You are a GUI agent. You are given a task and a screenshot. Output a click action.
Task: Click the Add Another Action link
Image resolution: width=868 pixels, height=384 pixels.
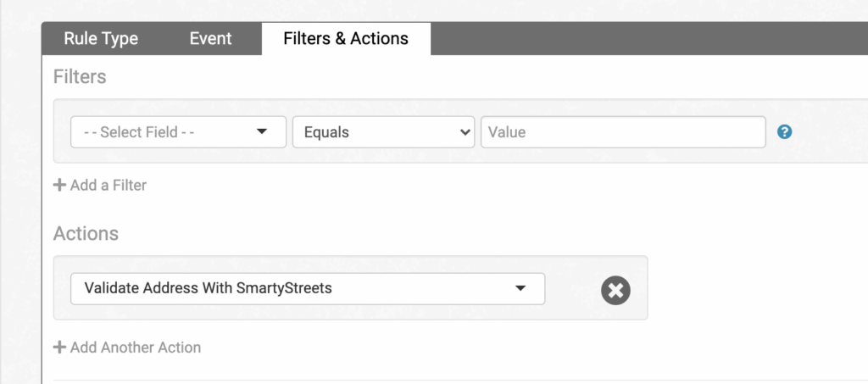[x=136, y=348]
